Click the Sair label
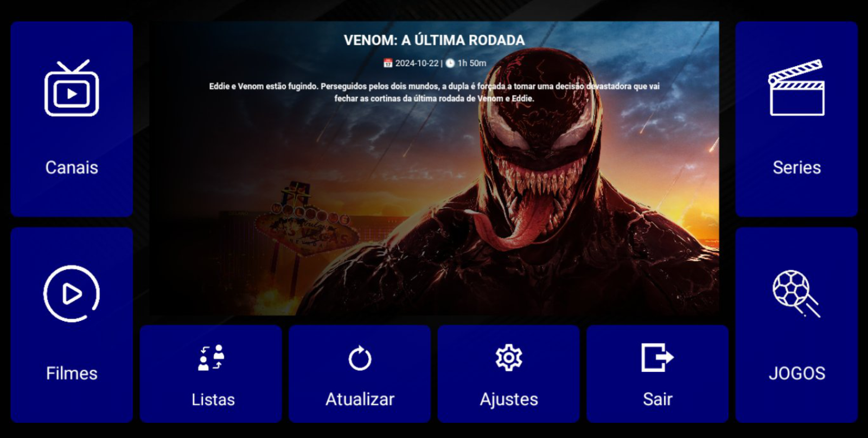Screen dimensions: 868x438 (x=658, y=400)
